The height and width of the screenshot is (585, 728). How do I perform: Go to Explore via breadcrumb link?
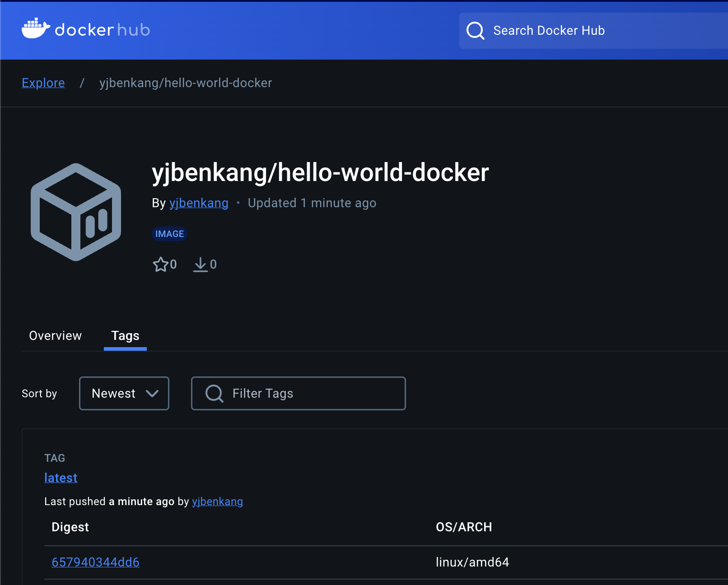point(43,83)
